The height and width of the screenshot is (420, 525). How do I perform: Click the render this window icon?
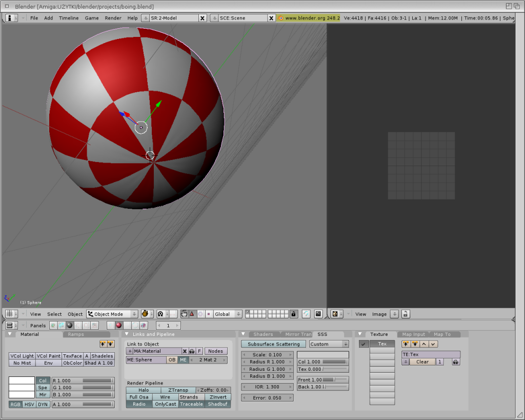pos(318,314)
